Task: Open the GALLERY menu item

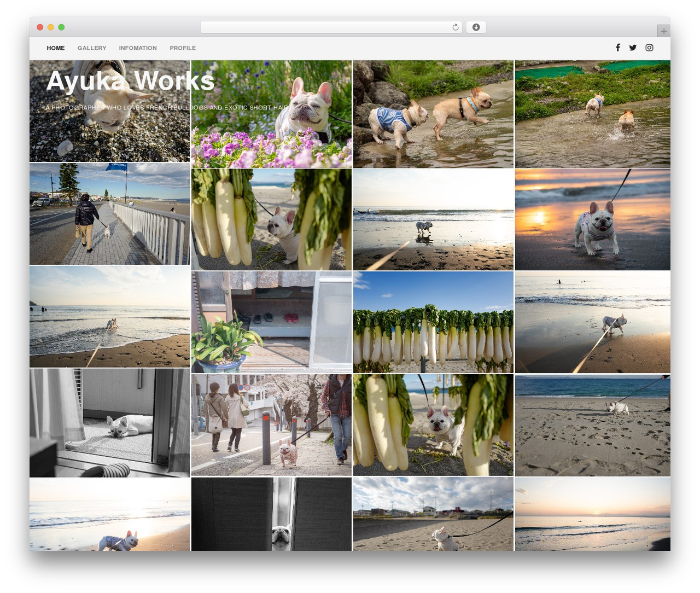Action: 92,48
